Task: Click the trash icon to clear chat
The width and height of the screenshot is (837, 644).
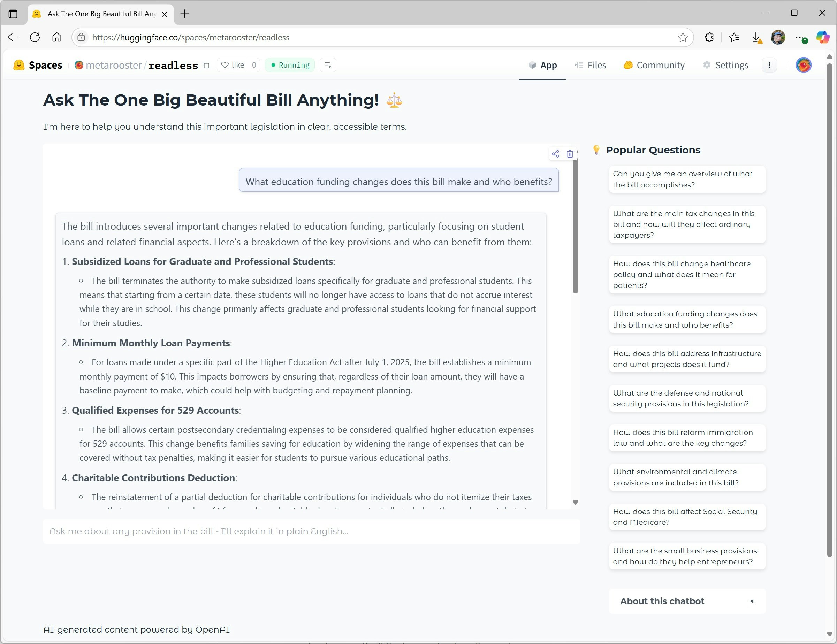Action: pos(570,154)
